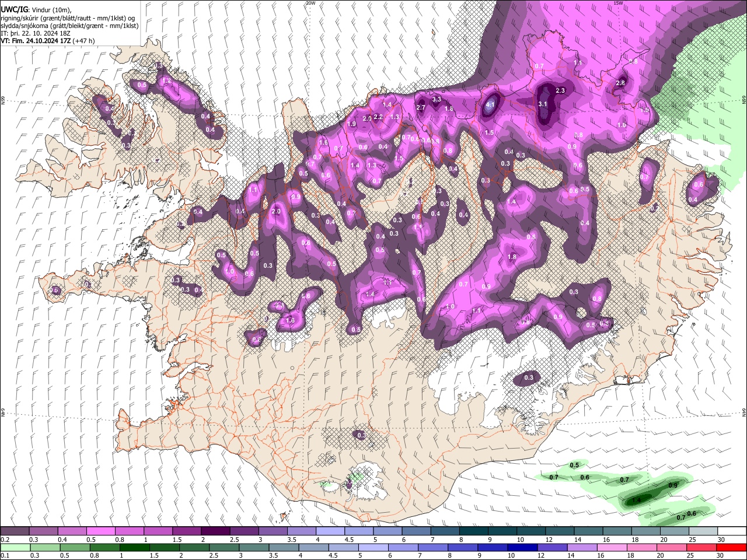Click the '3.1' precipitation value on the map
Image resolution: width=747 pixels, height=560 pixels.
click(543, 104)
